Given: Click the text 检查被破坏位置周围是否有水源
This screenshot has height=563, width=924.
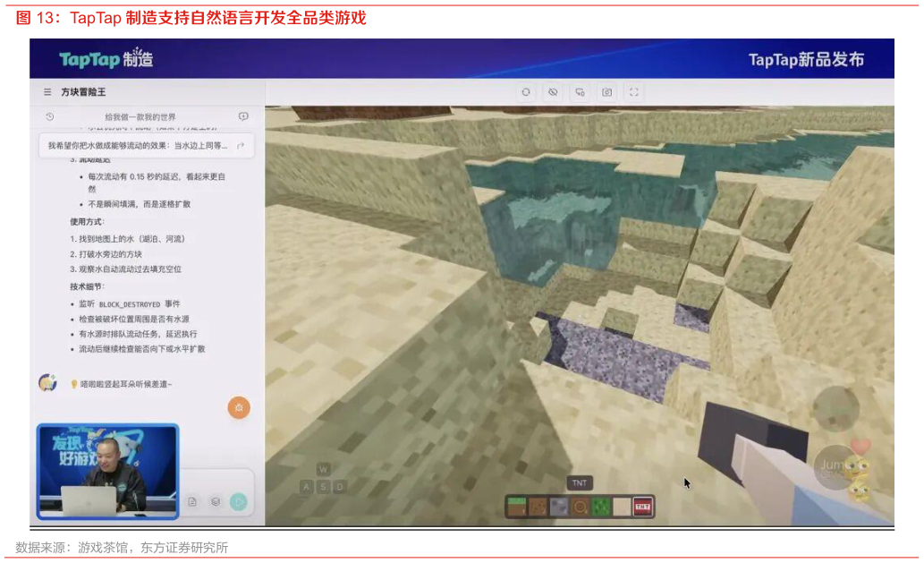Looking at the screenshot, I should (134, 319).
